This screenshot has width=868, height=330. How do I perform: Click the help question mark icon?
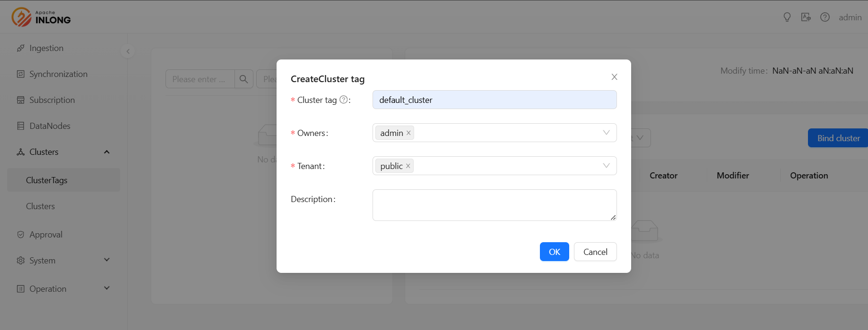pyautogui.click(x=825, y=17)
